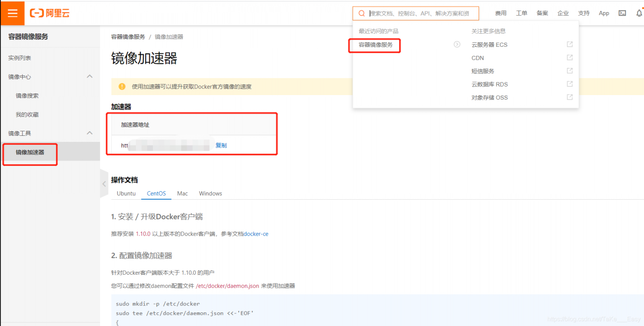This screenshot has height=326, width=644.
Task: Switch to the Windows tab
Action: coord(210,193)
